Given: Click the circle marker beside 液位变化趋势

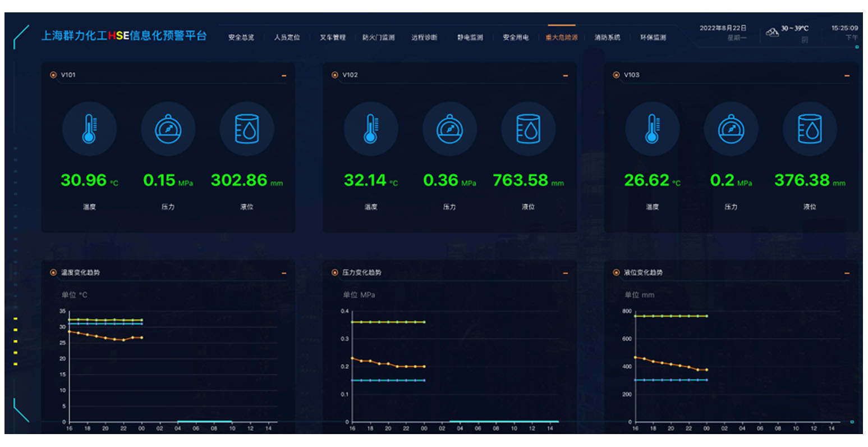Looking at the screenshot, I should pyautogui.click(x=616, y=272).
